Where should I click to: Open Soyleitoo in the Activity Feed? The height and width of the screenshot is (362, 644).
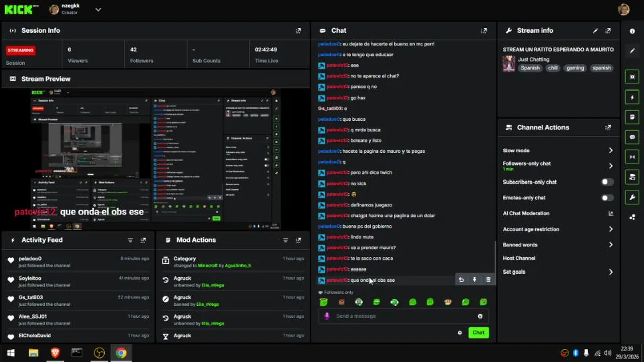pyautogui.click(x=30, y=278)
